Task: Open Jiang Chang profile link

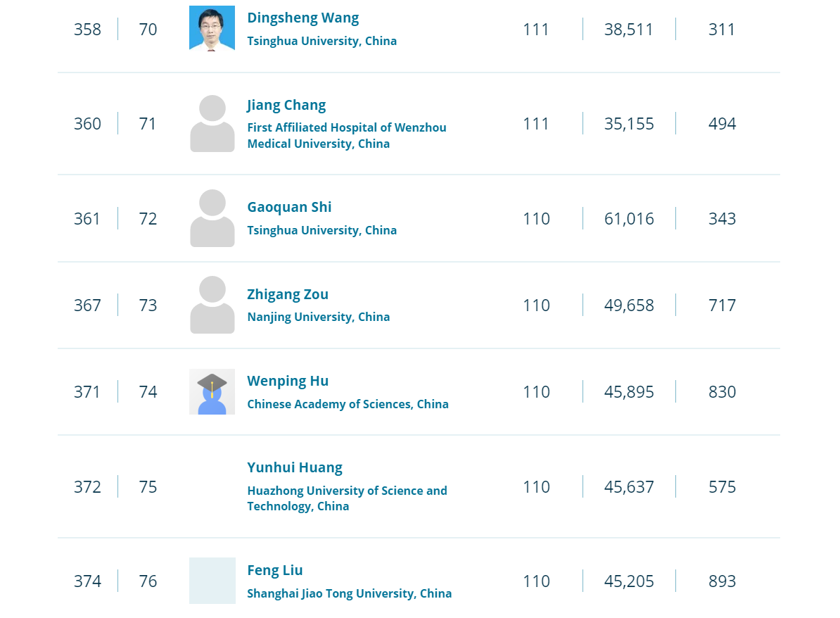Action: click(x=286, y=105)
